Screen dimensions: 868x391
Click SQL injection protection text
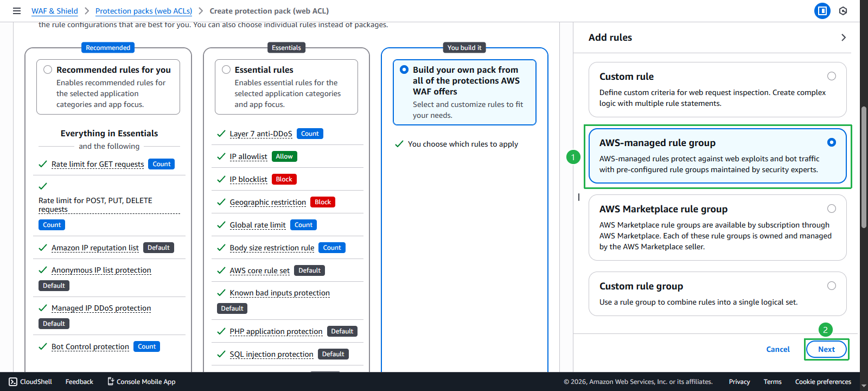272,354
